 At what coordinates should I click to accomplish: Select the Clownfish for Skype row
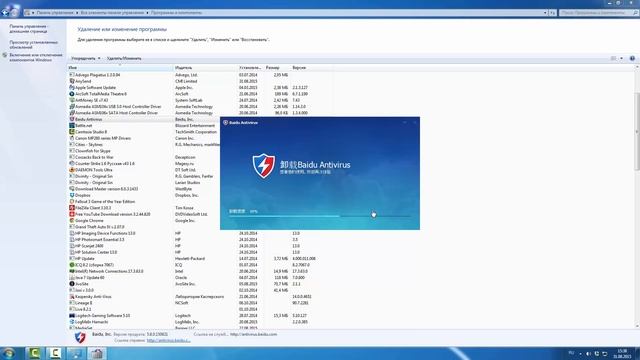tap(144, 151)
